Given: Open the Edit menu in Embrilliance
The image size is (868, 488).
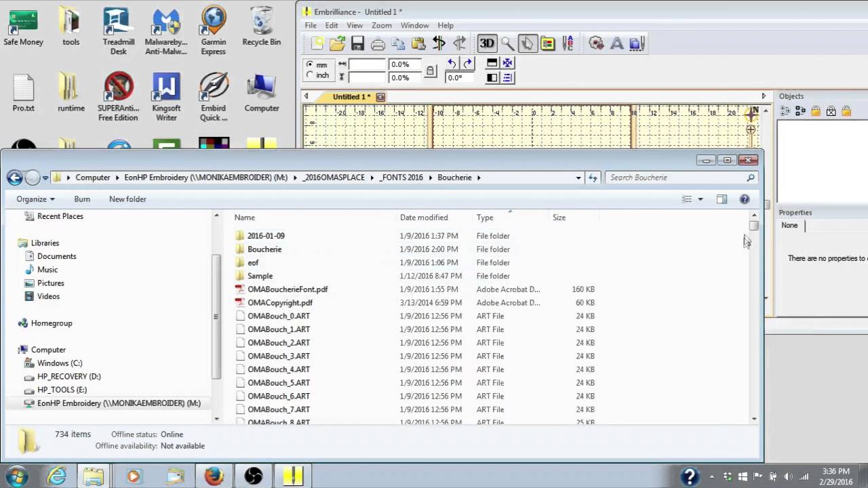Looking at the screenshot, I should (332, 25).
